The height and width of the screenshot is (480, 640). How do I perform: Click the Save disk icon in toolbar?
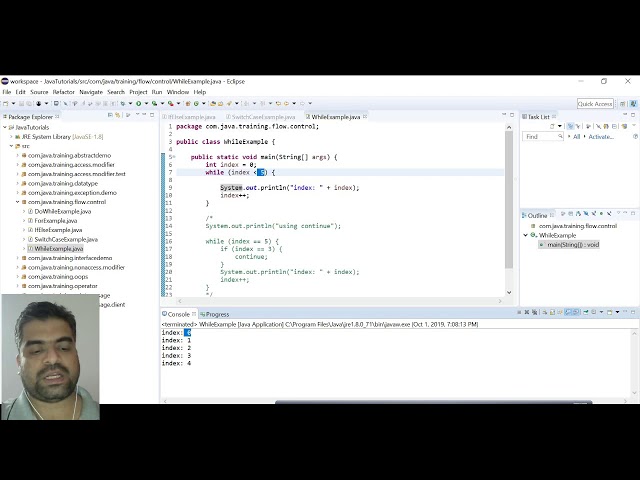22,104
